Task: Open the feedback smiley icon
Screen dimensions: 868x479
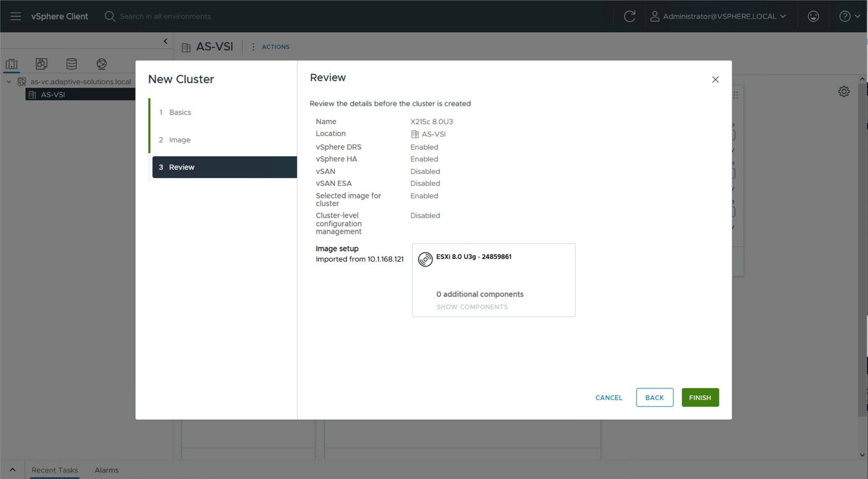Action: pyautogui.click(x=813, y=16)
